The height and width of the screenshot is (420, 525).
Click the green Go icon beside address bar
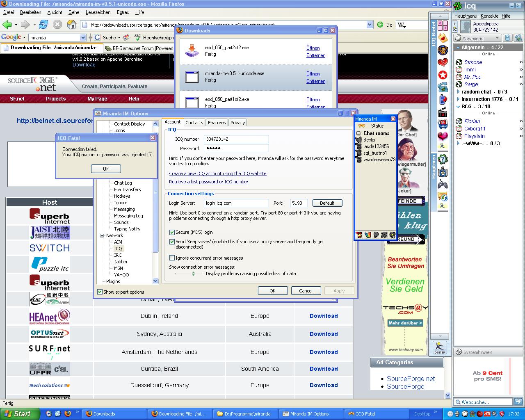380,25
